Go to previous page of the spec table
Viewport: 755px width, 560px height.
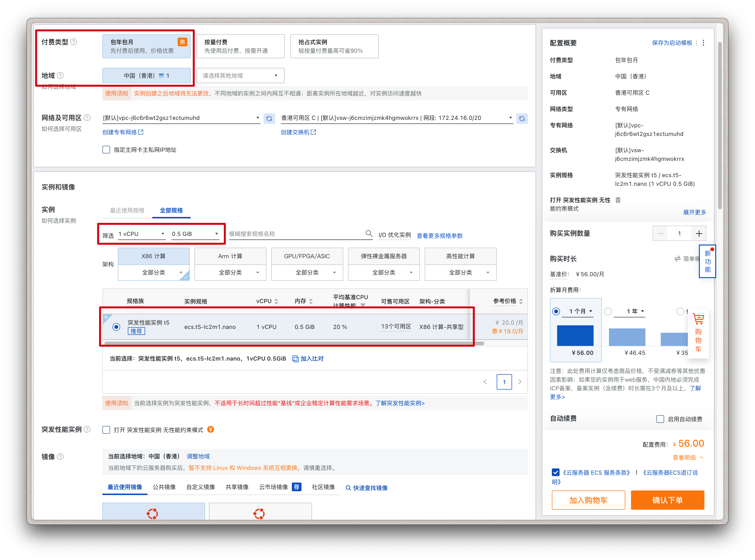485,382
